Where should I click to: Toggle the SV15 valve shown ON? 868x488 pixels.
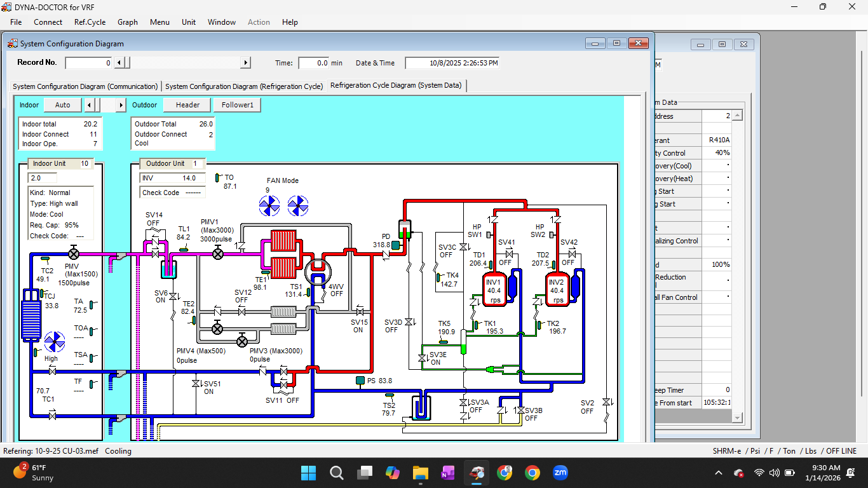click(360, 313)
